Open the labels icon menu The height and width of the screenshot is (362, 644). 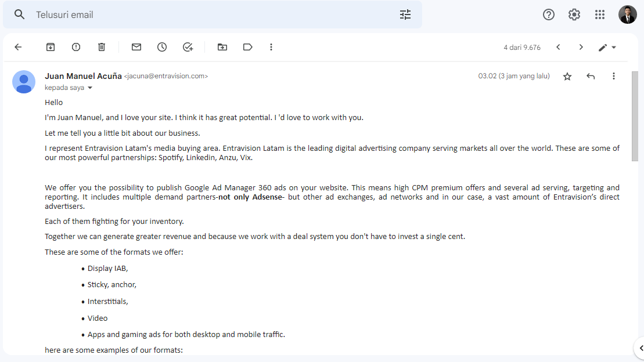tap(247, 47)
